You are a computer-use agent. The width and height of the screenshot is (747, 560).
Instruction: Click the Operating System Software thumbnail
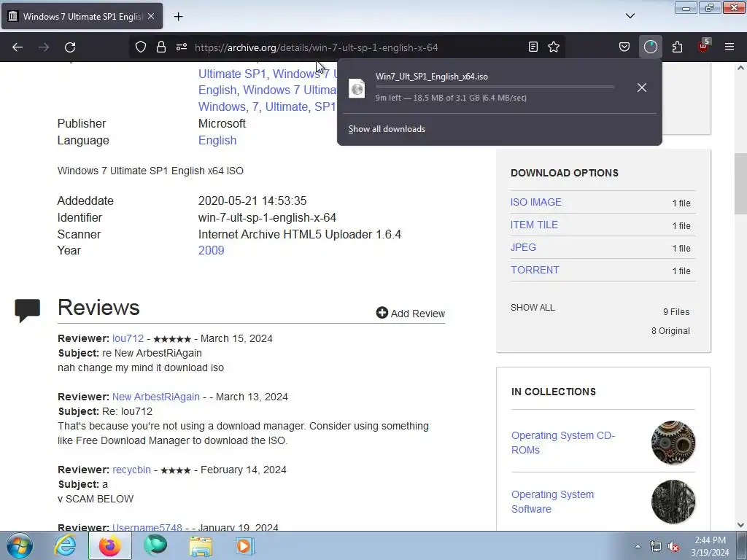(673, 502)
